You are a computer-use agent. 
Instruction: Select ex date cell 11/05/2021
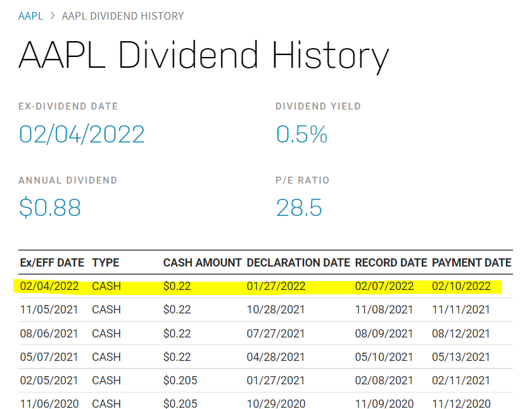(x=49, y=310)
